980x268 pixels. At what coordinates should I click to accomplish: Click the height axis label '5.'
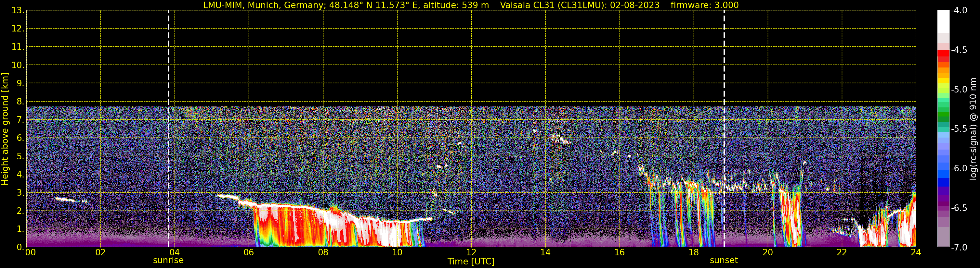(20, 156)
